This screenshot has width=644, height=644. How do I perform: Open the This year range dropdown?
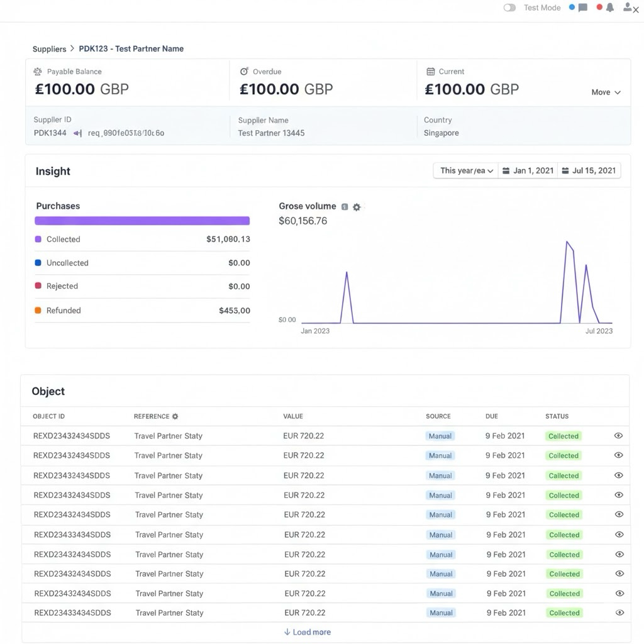click(x=466, y=170)
